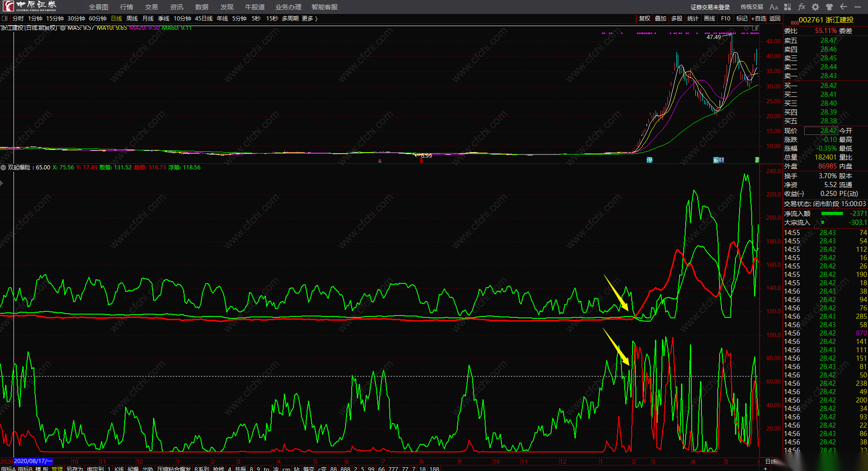868x471 pixels.
Task: Click 另存为 save-as button
Action: point(74,468)
